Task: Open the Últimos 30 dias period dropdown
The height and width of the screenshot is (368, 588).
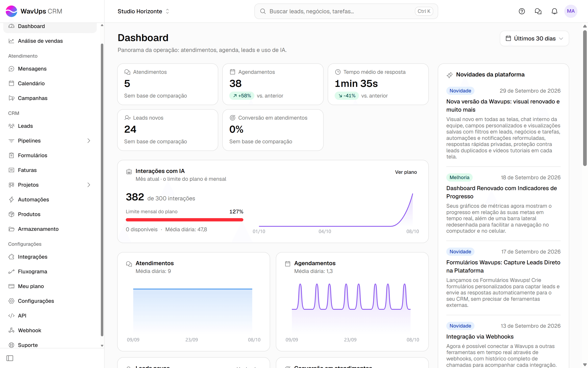Action: point(534,38)
